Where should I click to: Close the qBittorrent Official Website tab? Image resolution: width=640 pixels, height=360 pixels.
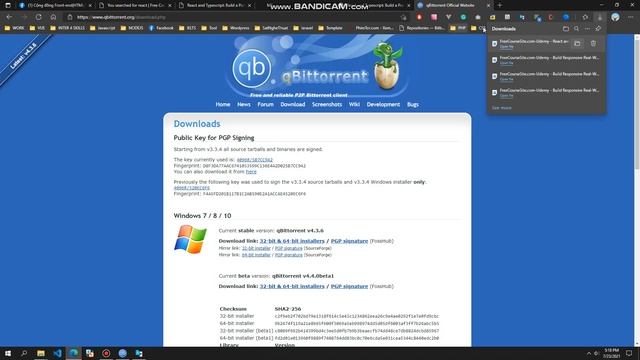pyautogui.click(x=488, y=5)
